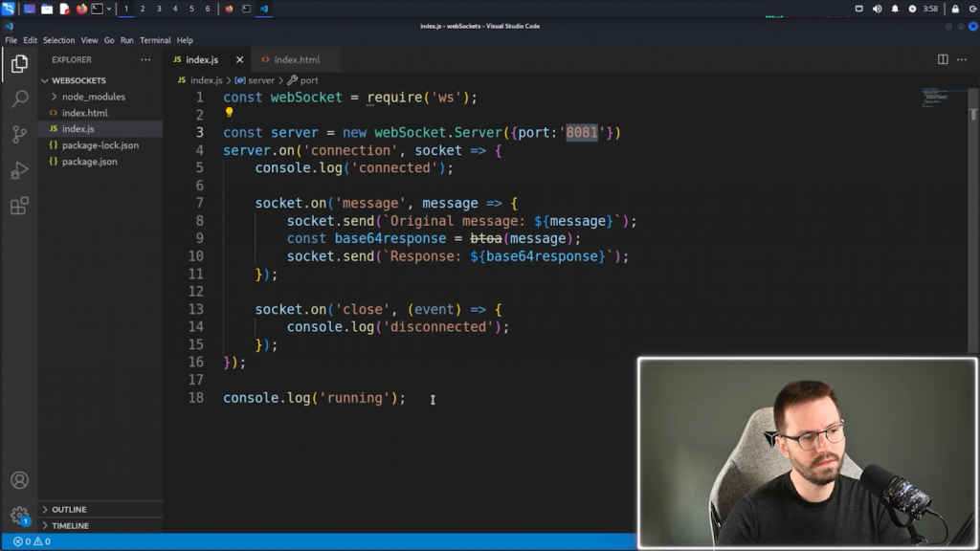The image size is (980, 551).
Task: Select the index.js editor tab
Action: click(208, 59)
